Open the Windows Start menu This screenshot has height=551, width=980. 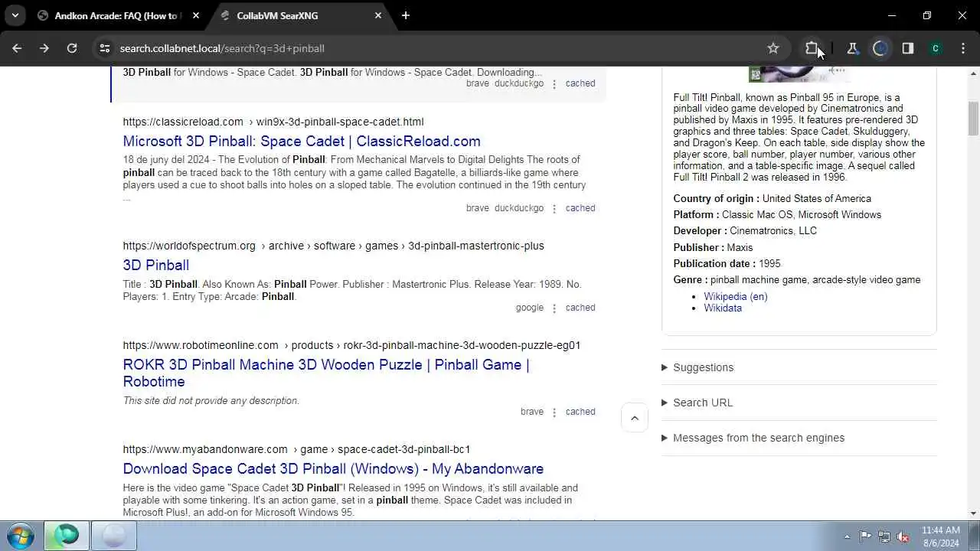click(20, 536)
